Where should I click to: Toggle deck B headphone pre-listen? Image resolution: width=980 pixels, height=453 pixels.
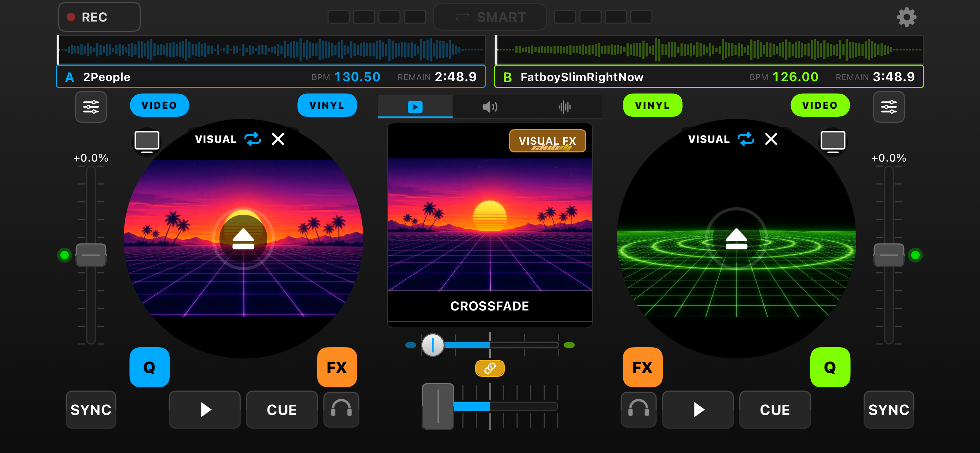point(639,410)
